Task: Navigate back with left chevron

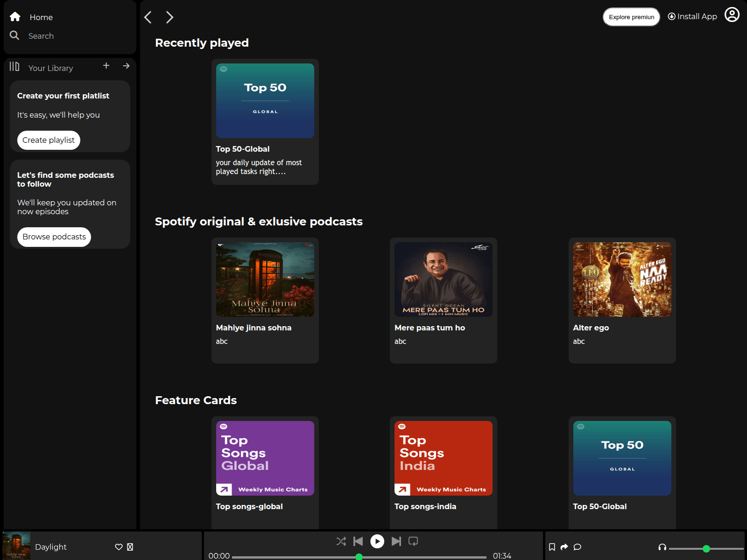Action: [148, 17]
